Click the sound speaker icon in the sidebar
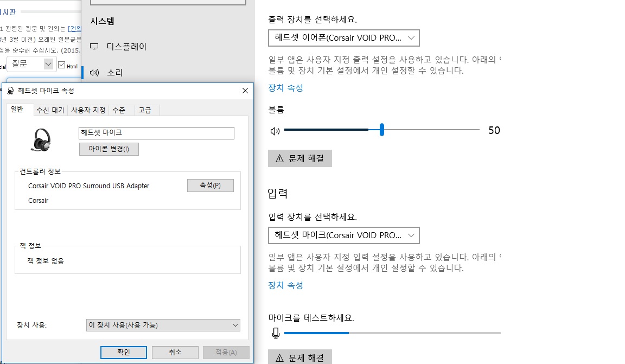The width and height of the screenshot is (625, 364). (94, 73)
